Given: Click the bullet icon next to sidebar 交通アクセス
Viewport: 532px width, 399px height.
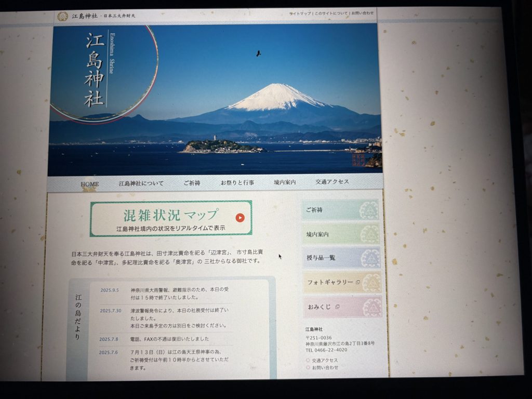Looking at the screenshot, I should (308, 360).
